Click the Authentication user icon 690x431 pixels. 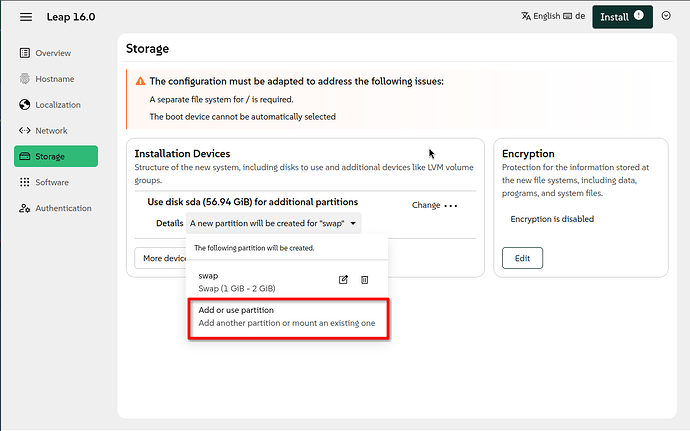[25, 208]
